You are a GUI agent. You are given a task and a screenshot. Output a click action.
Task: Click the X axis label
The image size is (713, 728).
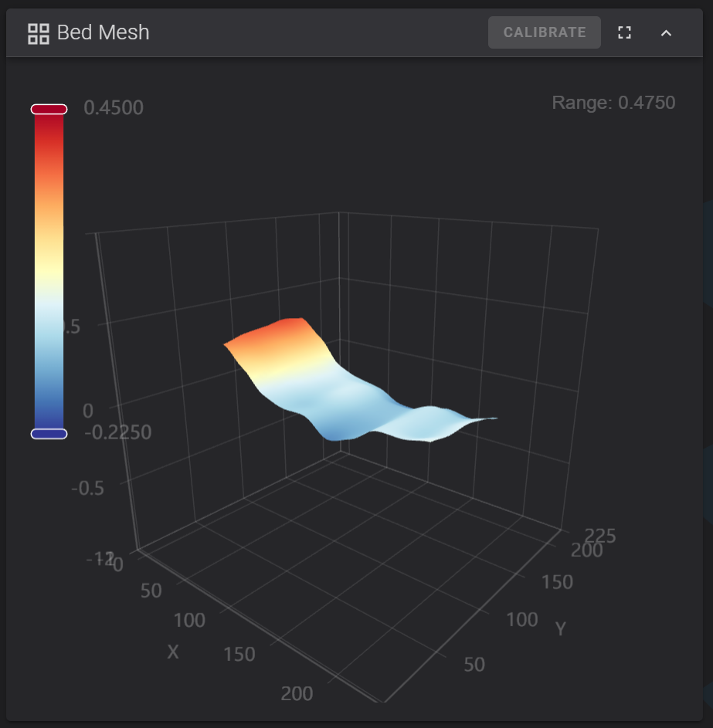pos(173,652)
